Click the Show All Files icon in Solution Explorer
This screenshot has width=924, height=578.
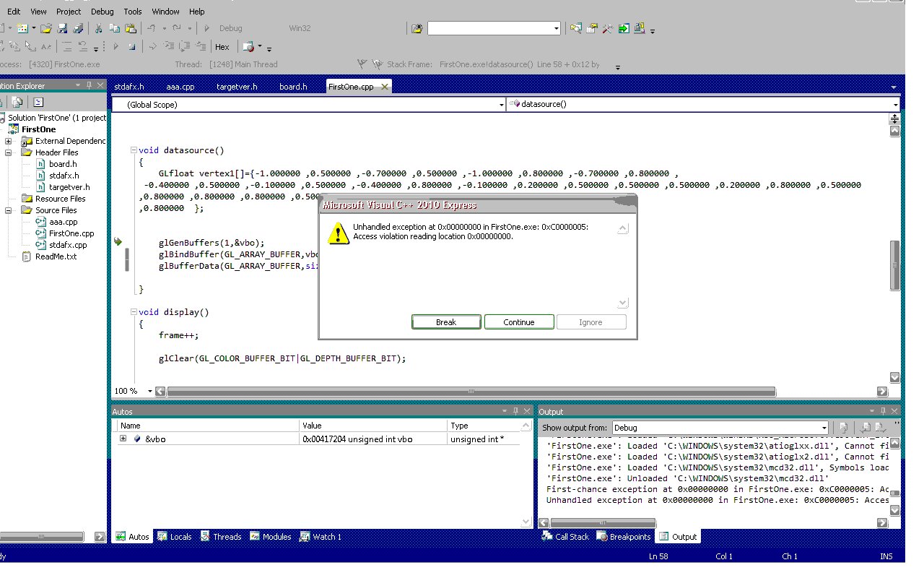coord(17,102)
